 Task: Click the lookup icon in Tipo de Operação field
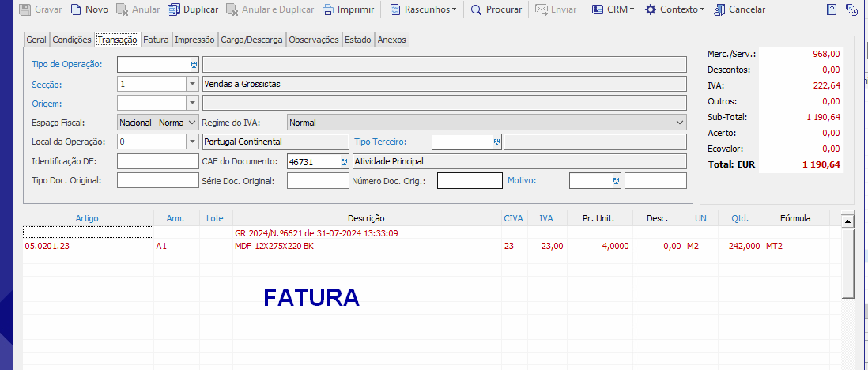tap(194, 64)
